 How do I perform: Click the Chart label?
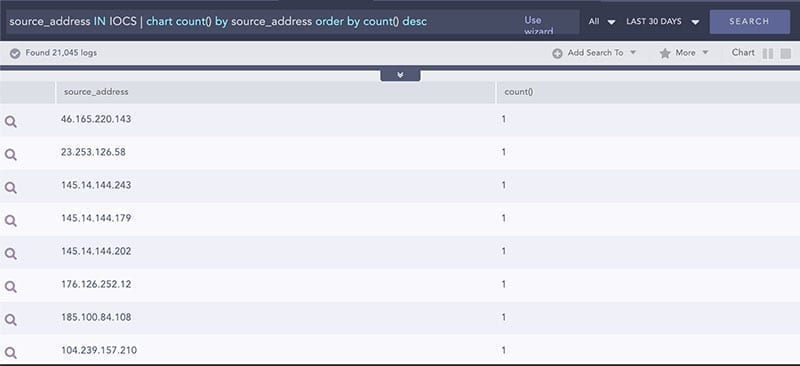tap(743, 52)
